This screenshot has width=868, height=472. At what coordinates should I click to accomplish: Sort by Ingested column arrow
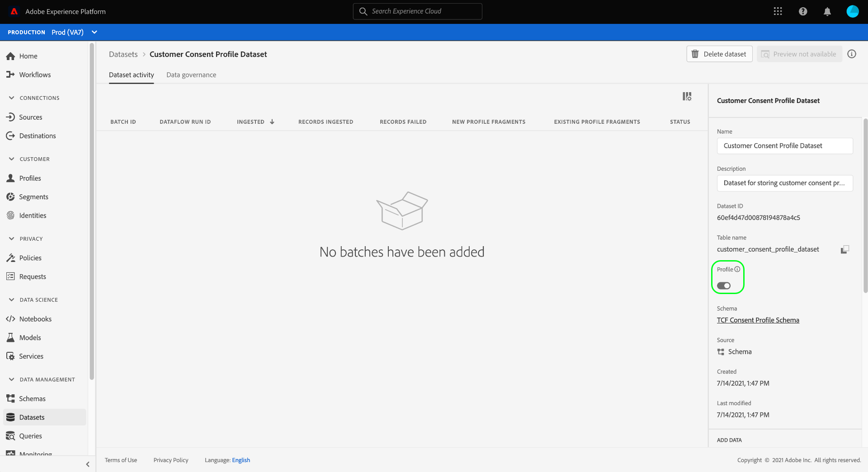[272, 122]
